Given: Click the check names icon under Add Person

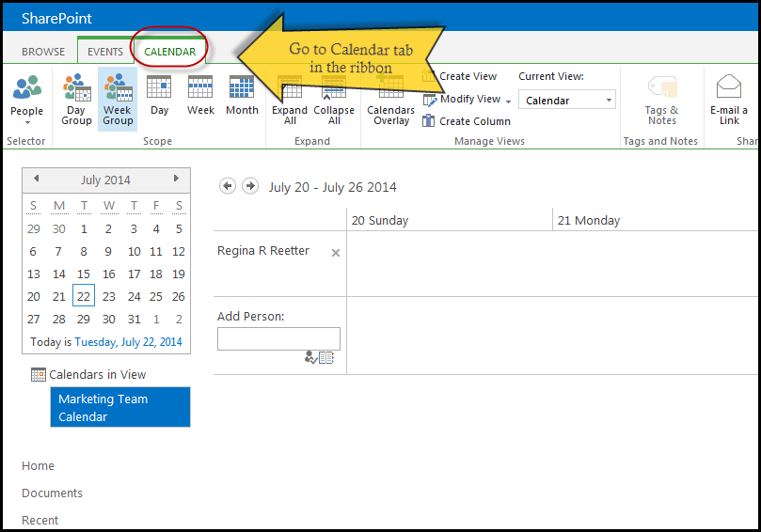Looking at the screenshot, I should pyautogui.click(x=310, y=358).
